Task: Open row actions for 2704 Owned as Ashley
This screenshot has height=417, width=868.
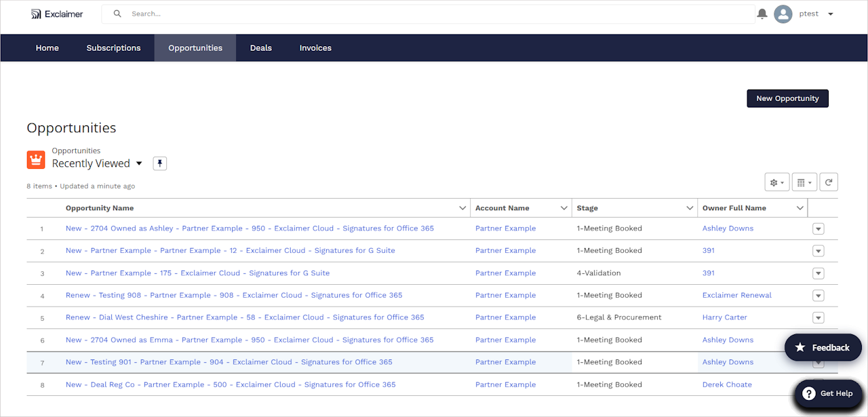Action: point(818,229)
